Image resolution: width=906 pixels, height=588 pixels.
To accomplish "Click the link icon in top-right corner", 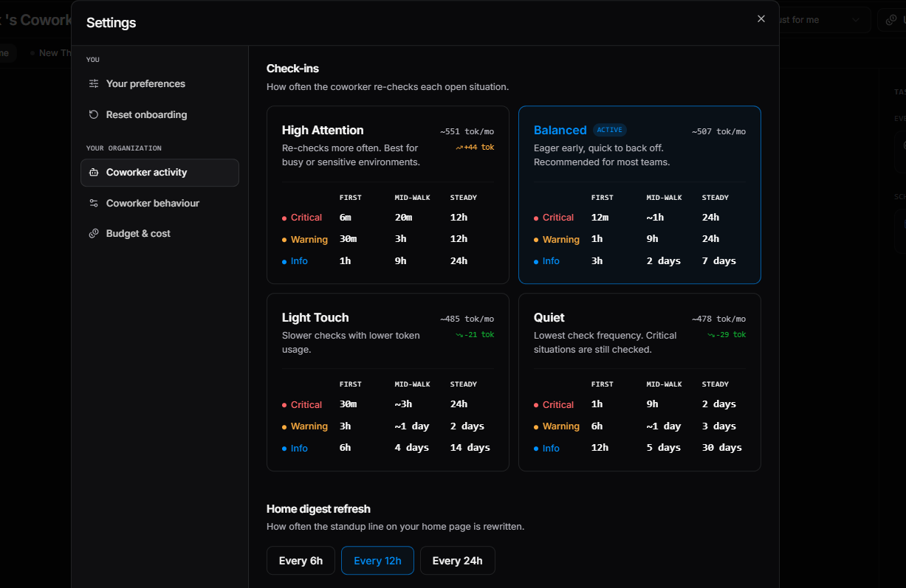I will point(892,20).
